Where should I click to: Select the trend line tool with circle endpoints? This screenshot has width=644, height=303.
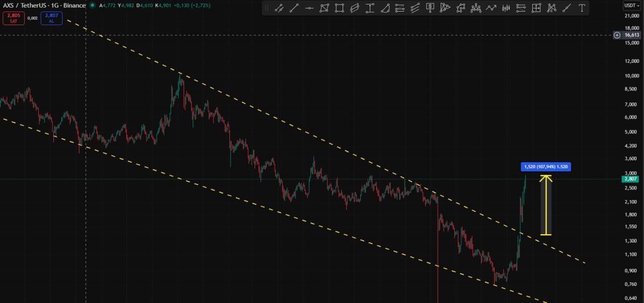279,8
